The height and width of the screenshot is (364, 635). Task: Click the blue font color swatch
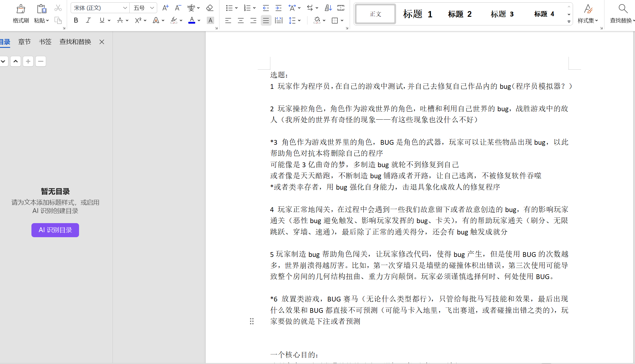tap(192, 22)
